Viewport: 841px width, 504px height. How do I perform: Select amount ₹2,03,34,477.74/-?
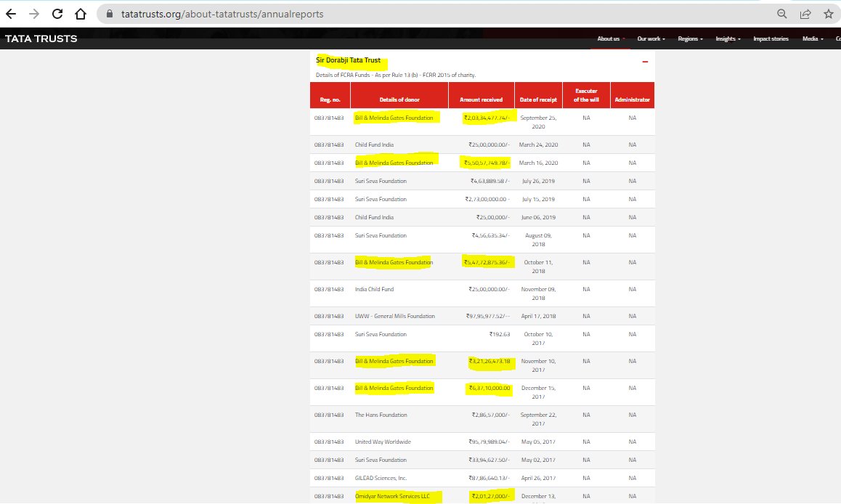point(487,118)
